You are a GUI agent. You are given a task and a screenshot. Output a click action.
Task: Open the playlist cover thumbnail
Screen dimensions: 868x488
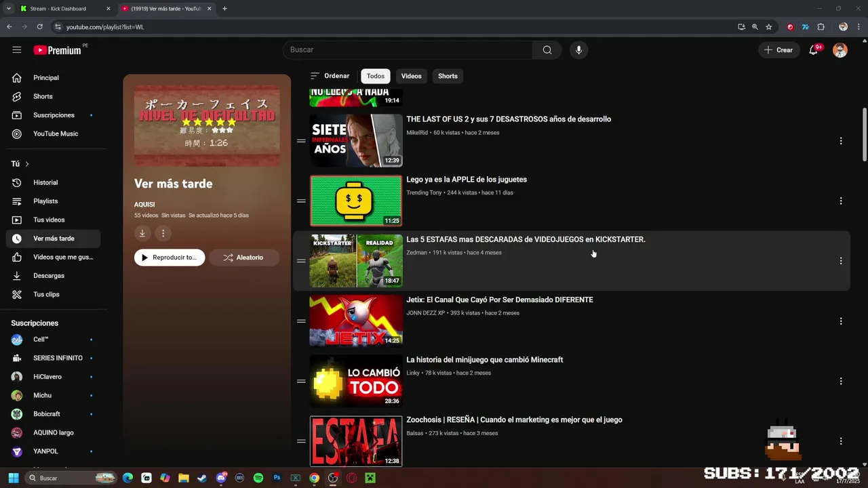[x=207, y=126]
